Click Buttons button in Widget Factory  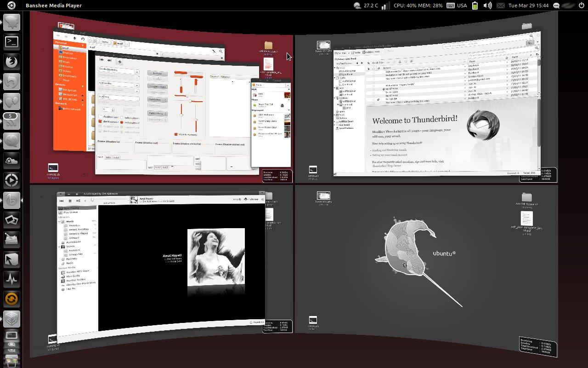[157, 73]
